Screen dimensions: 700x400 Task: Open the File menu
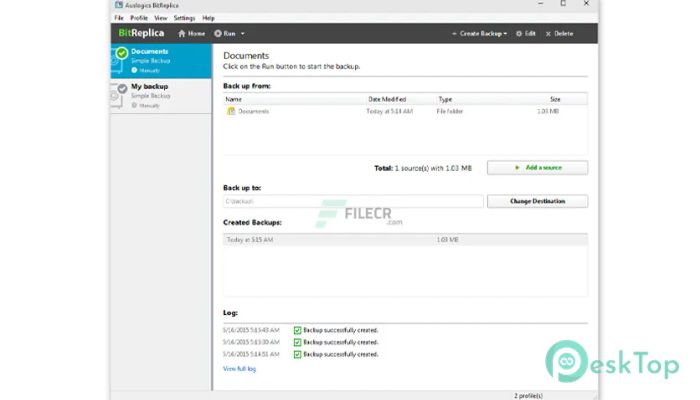(119, 18)
